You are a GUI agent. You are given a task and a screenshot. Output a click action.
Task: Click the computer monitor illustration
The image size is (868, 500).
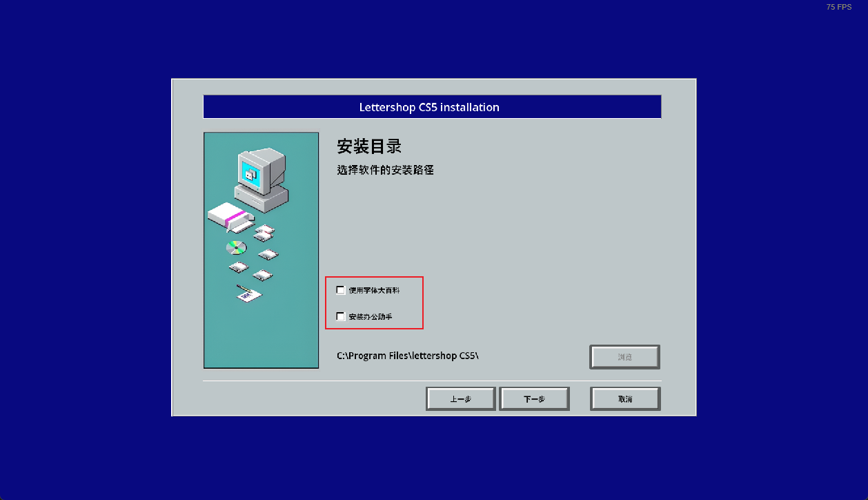click(262, 179)
